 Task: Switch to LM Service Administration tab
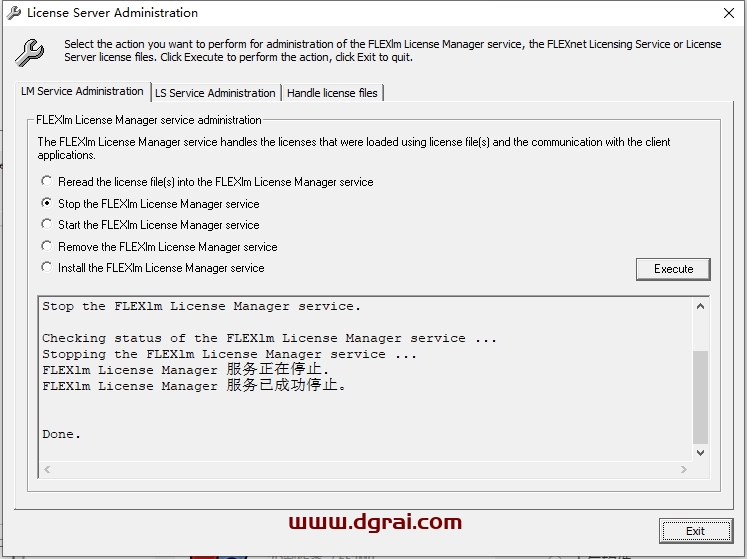[82, 91]
